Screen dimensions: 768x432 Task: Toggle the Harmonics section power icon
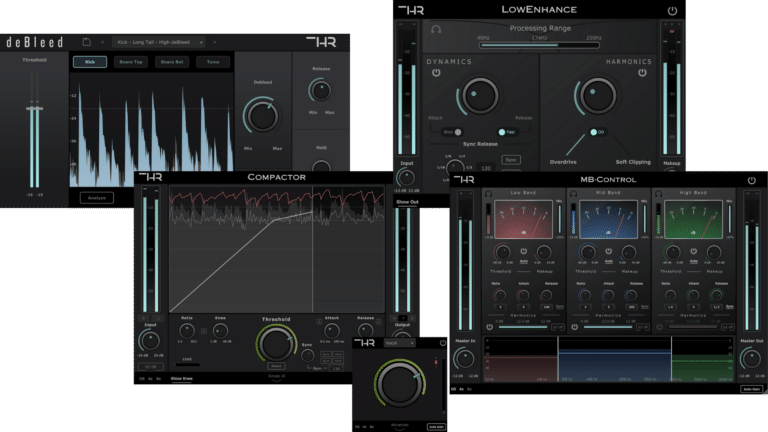642,73
